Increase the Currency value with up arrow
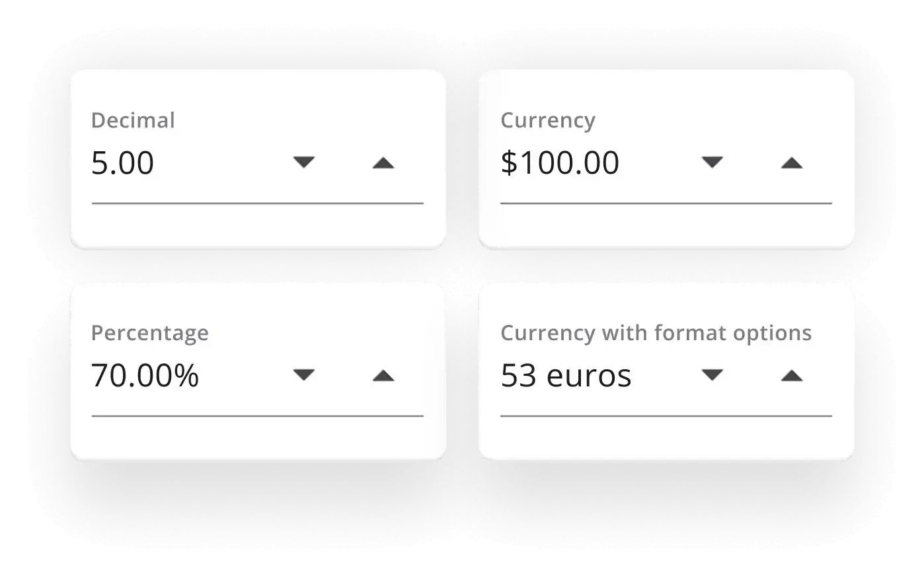 tap(790, 162)
